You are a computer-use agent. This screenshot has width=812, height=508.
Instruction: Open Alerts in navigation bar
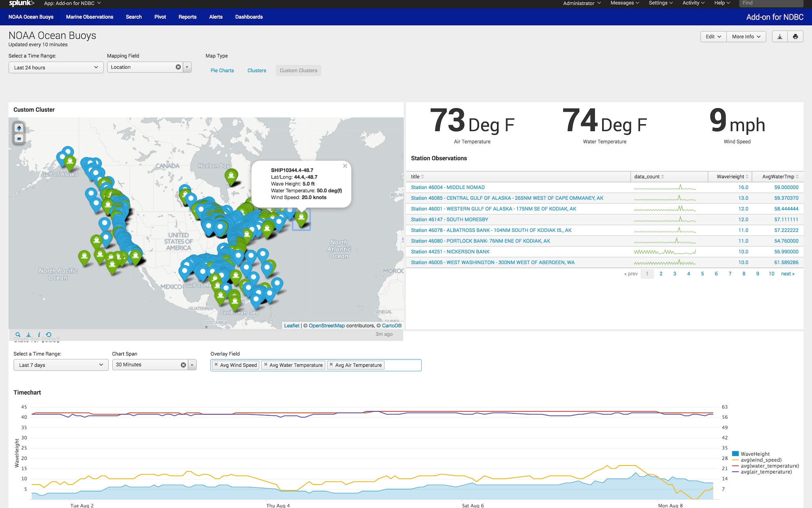coord(216,17)
